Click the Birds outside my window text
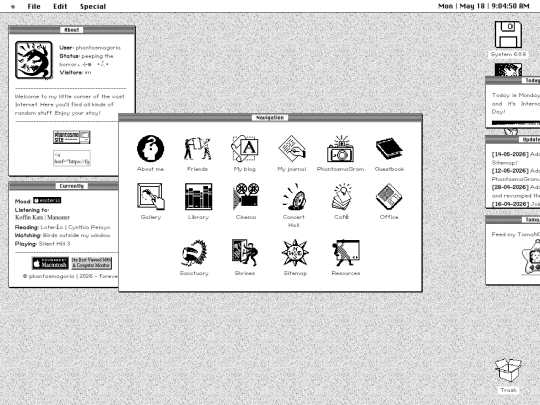The height and width of the screenshot is (405, 540). tap(77, 235)
